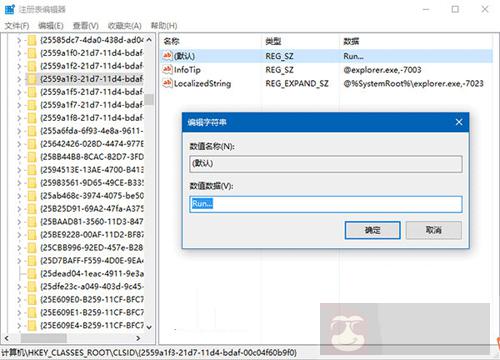This screenshot has width=500, height=360.
Task: Click folder icon of {25BE9228-00AF-11D2-BF87 key
Action: point(32,235)
